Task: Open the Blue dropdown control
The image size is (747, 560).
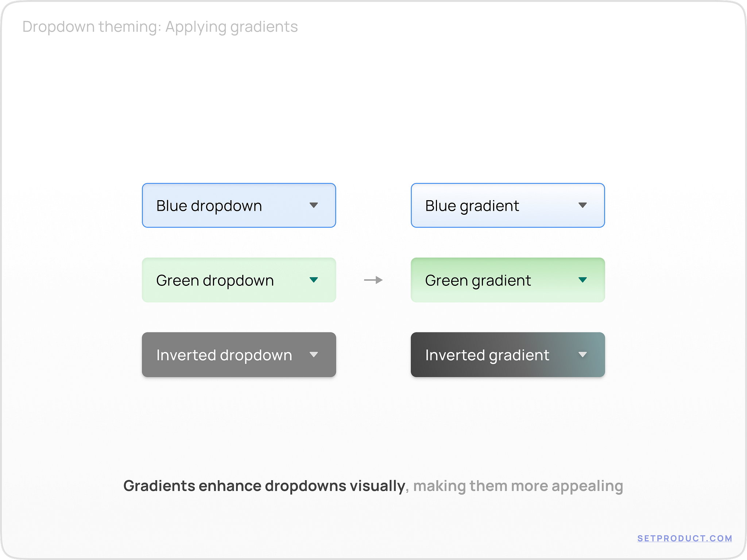Action: coord(238,205)
